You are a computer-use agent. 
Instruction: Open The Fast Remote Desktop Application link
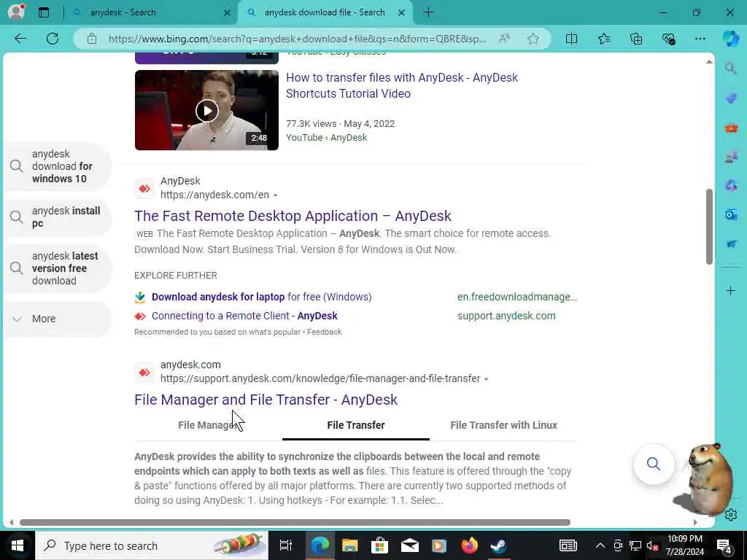click(x=293, y=216)
